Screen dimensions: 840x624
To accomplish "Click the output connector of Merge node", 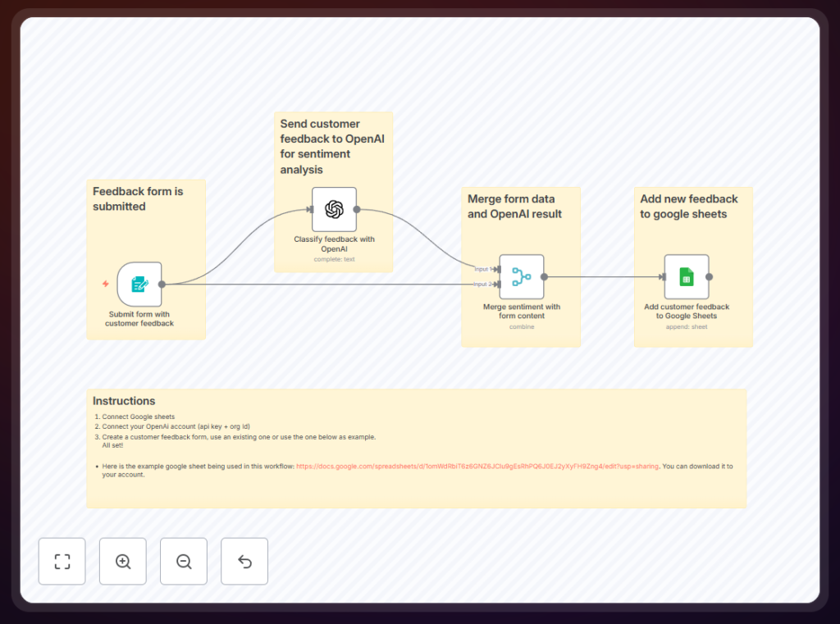I will click(x=545, y=277).
